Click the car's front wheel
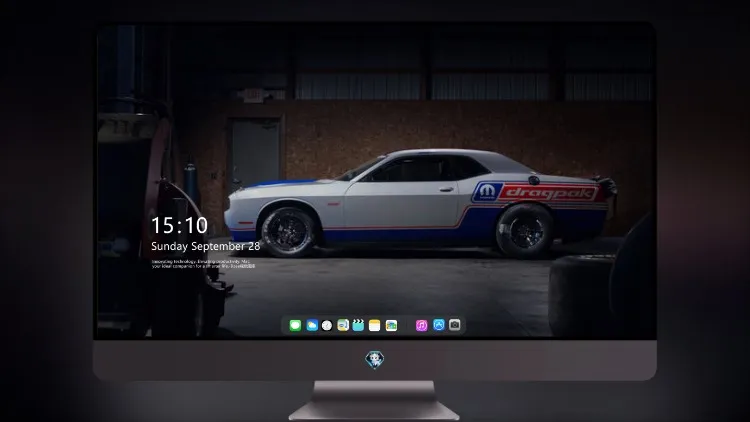The height and width of the screenshot is (422, 750). [288, 232]
